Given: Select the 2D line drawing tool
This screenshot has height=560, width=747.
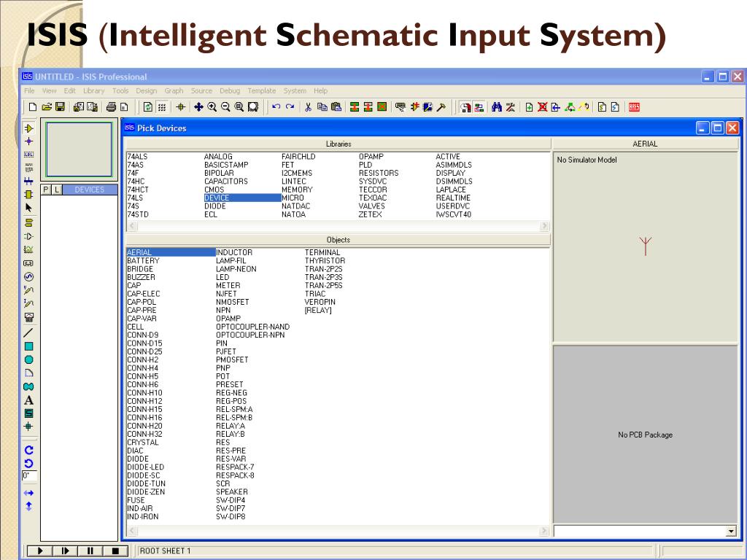Looking at the screenshot, I should coord(28,332).
